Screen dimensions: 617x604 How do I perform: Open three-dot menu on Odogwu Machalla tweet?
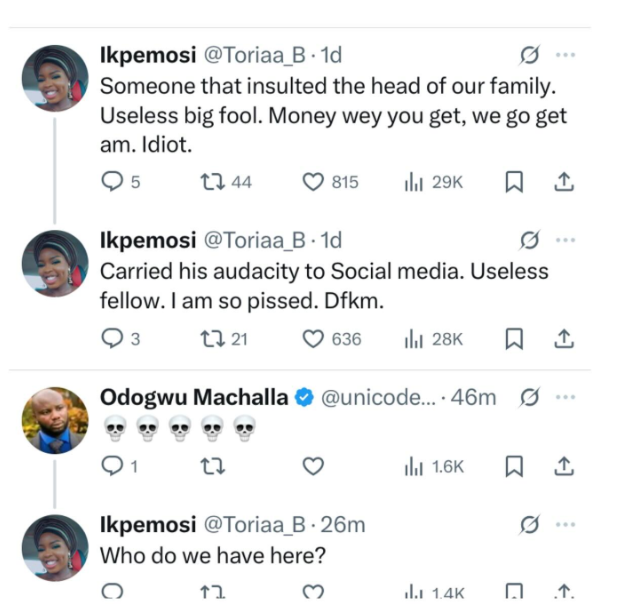point(565,398)
